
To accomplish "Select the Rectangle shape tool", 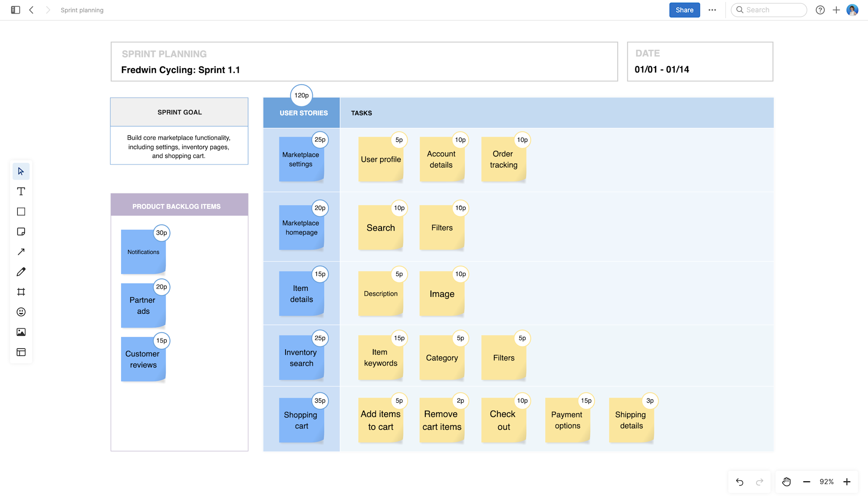I will pos(21,211).
